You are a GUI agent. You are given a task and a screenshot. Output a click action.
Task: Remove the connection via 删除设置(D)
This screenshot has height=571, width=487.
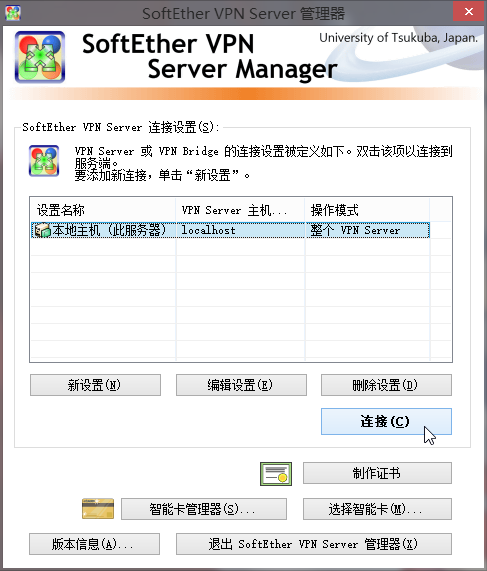point(386,385)
